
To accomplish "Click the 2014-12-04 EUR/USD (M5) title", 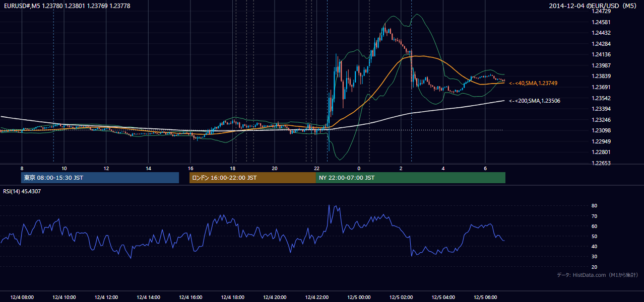I will click(594, 6).
